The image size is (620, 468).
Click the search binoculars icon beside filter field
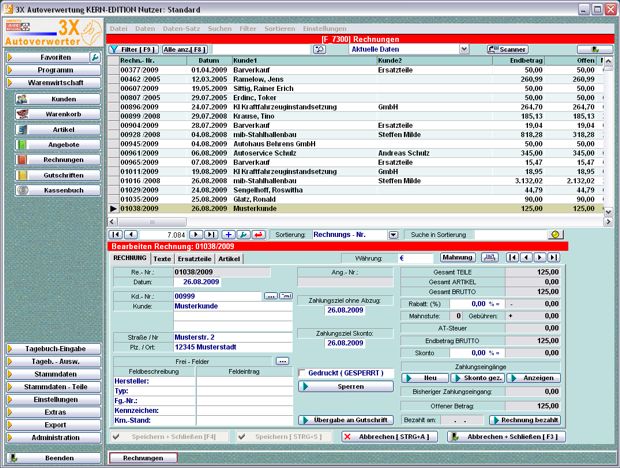click(319, 49)
